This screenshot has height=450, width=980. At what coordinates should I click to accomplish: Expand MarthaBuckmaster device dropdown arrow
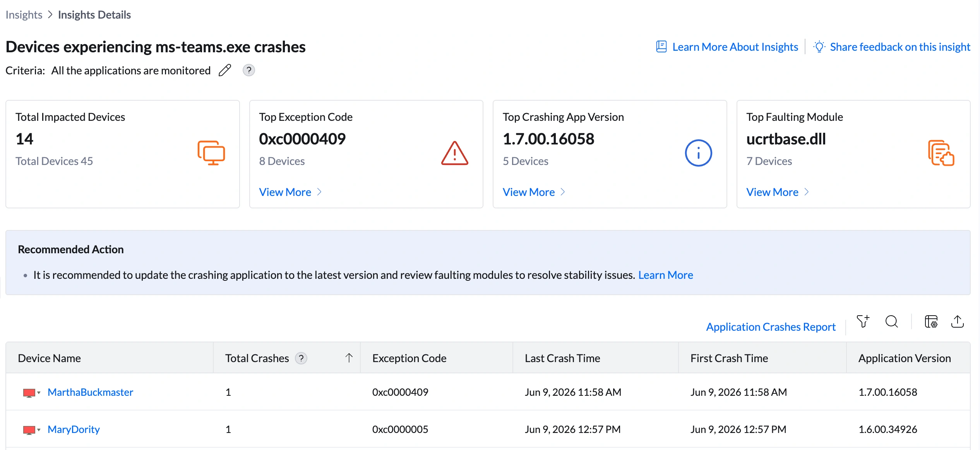pos(39,393)
